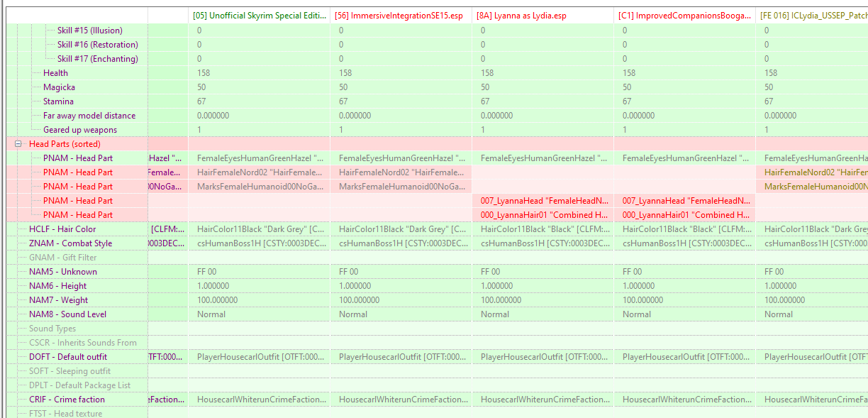The height and width of the screenshot is (418, 868).
Task: Click 007_LyannaHead cell in ImprovedCompanions column
Action: pyautogui.click(x=685, y=201)
